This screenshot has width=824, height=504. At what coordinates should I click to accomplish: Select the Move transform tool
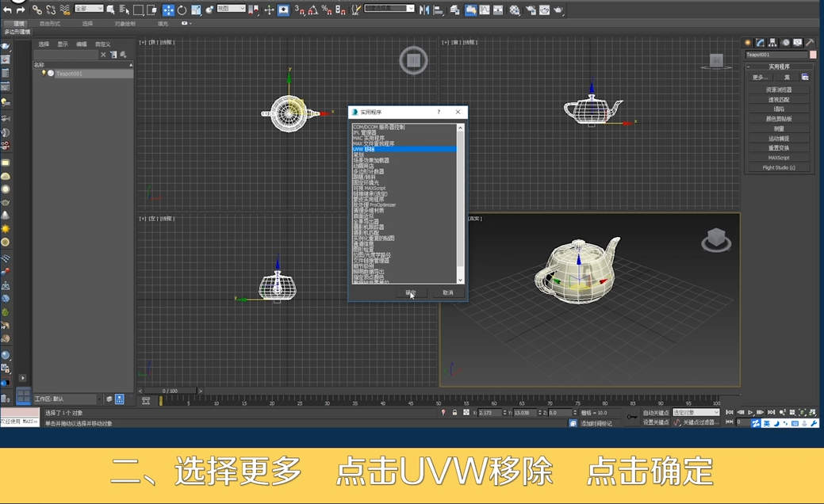[168, 10]
